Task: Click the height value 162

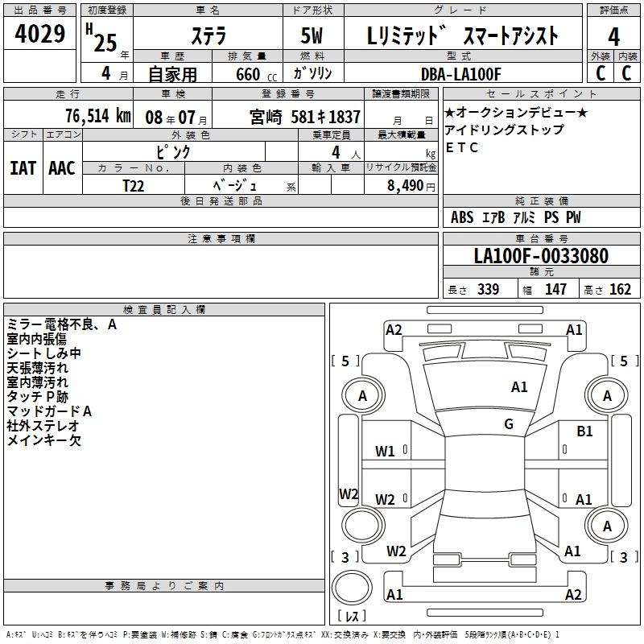Action: [620, 289]
